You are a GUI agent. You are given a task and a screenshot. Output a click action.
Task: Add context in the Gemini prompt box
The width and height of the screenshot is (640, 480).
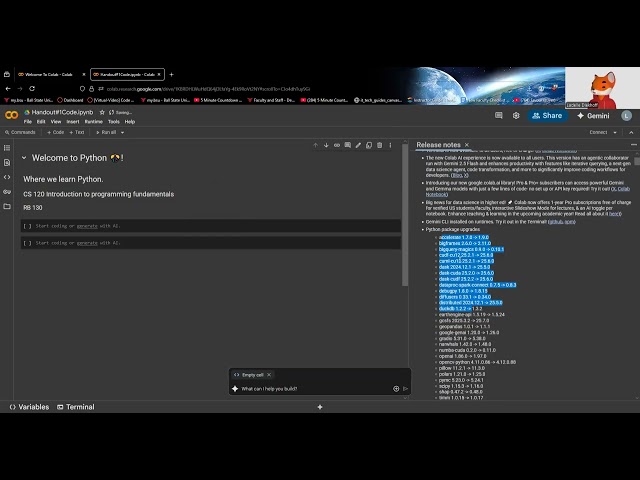(x=396, y=389)
